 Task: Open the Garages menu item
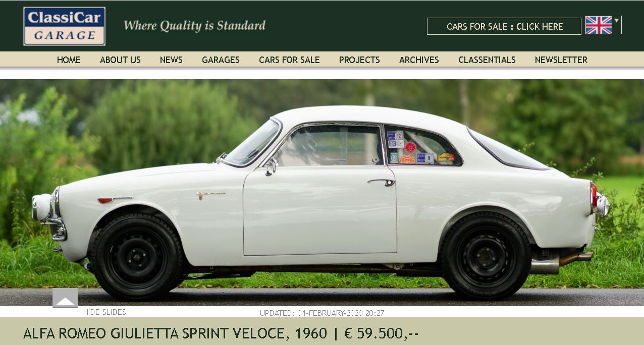(221, 60)
